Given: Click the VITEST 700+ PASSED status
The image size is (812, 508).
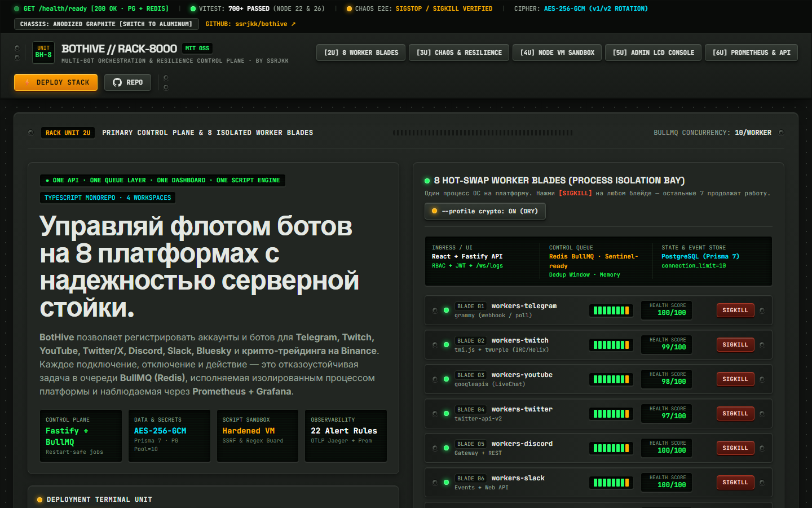Looking at the screenshot, I should pos(258,9).
